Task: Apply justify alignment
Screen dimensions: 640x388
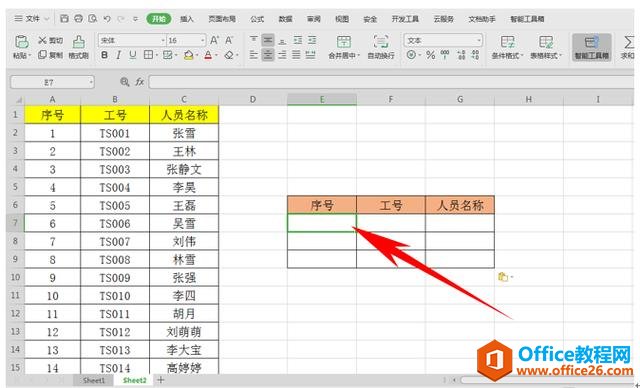Action: (x=296, y=55)
